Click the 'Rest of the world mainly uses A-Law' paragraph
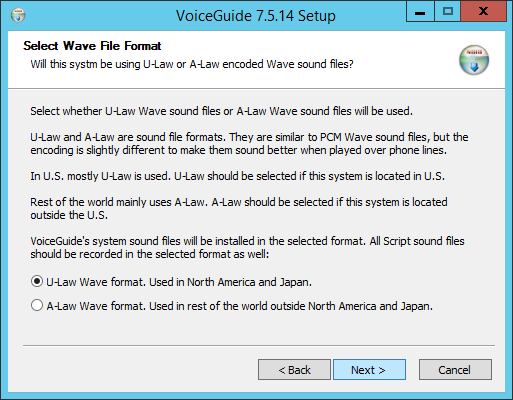The image size is (513, 400). coord(239,209)
